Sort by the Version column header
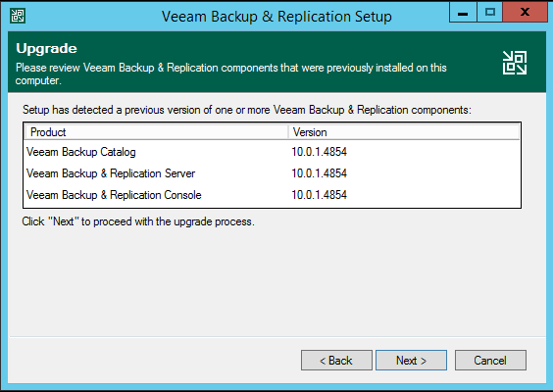553x392 pixels. pyautogui.click(x=404, y=132)
